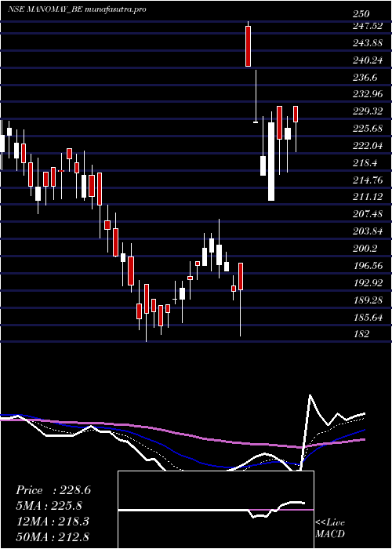The image size is (392, 549).
Task: Click the 250 price axis label
Action: pos(361,14)
